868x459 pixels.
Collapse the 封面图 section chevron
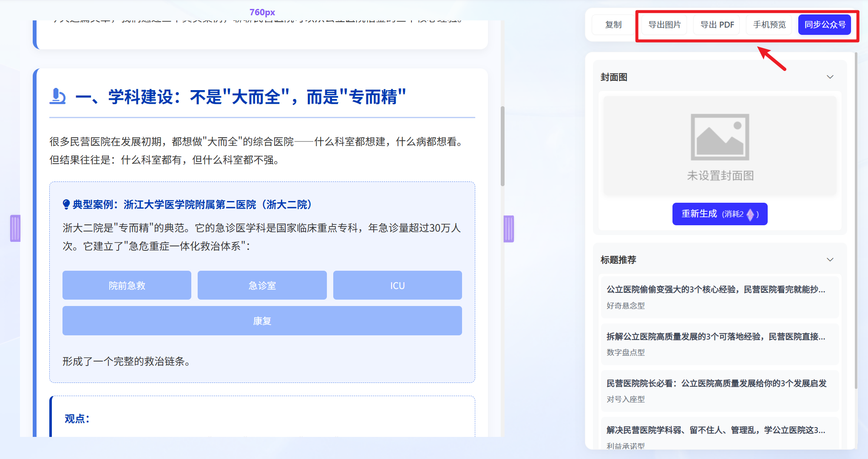(x=830, y=77)
